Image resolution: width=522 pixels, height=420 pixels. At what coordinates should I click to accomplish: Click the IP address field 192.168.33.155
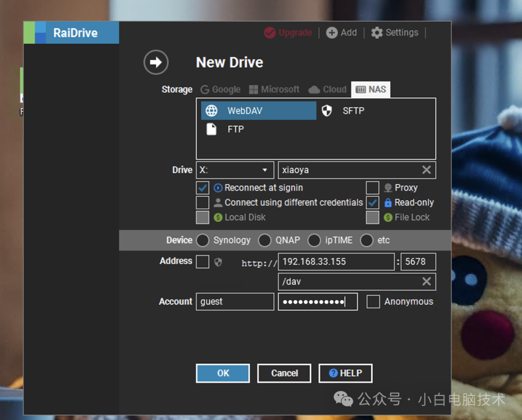click(336, 261)
